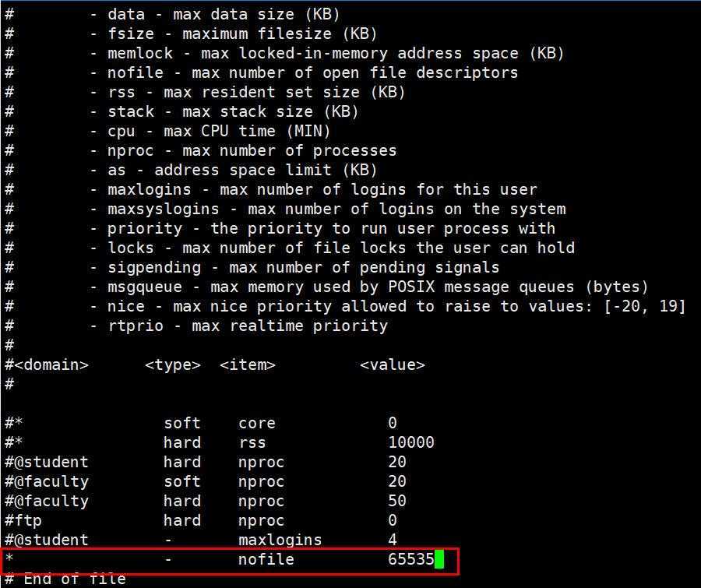Click 'rss' item in the hard rss row
Viewport: 701px width, 588px height.
click(252, 442)
